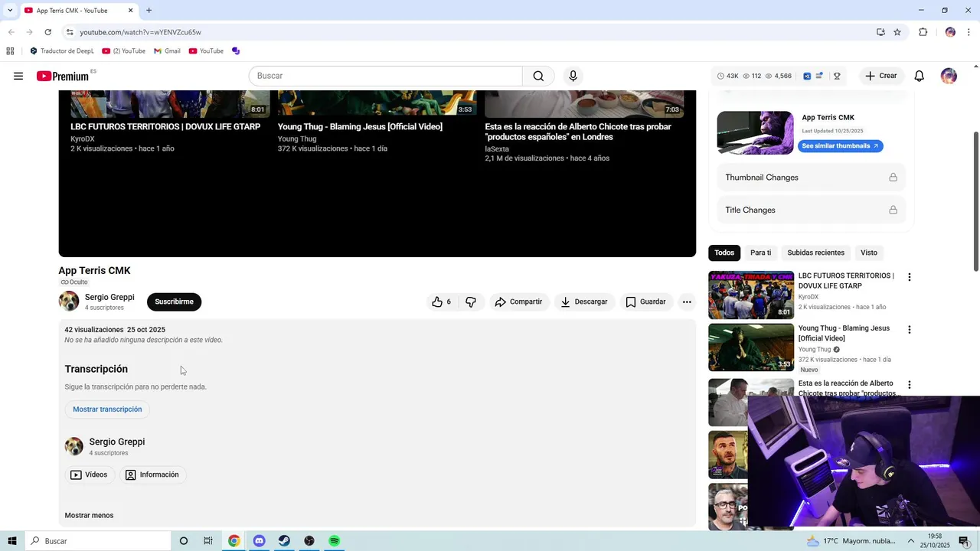Open the YouTube account avatar menu
The image size is (980, 551).
pos(949,76)
